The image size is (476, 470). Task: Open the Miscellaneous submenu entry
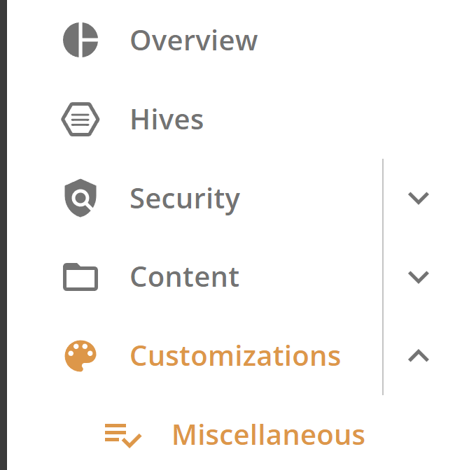(x=268, y=435)
